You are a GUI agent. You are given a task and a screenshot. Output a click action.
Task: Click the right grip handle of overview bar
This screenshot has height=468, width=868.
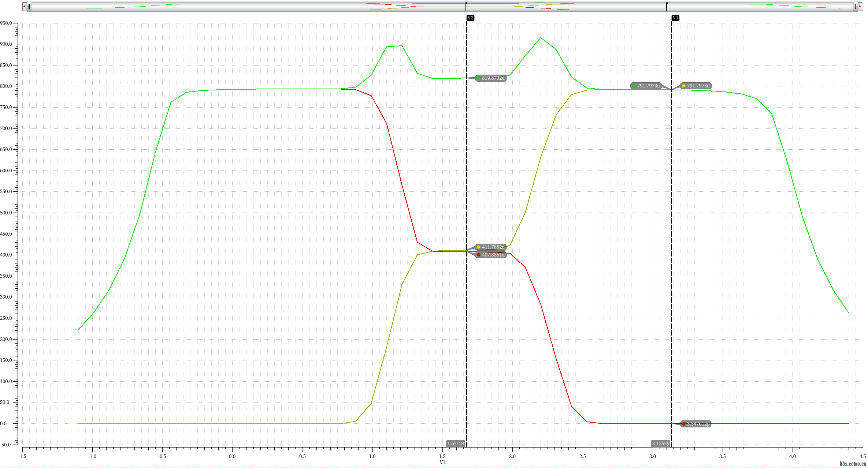pos(856,7)
